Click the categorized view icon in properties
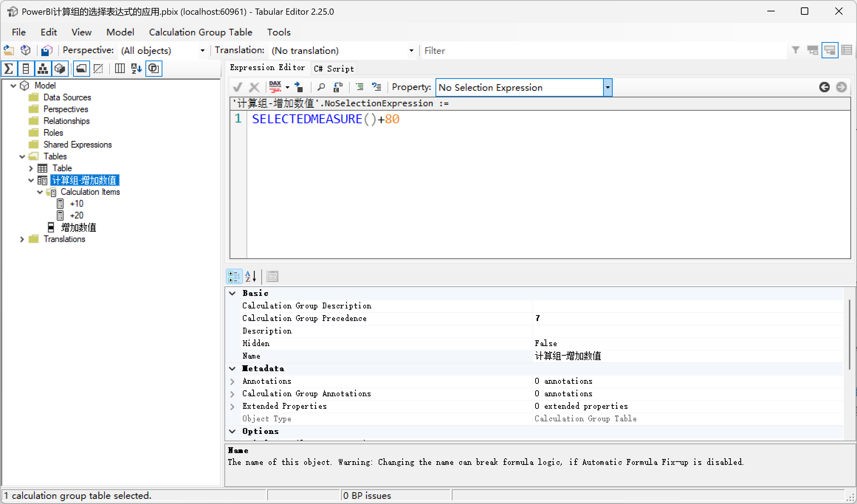This screenshot has height=504, width=857. point(234,276)
